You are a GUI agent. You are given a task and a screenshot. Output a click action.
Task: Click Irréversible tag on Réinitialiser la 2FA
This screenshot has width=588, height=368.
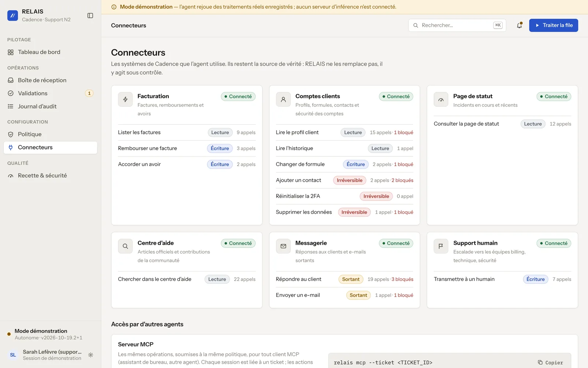376,196
